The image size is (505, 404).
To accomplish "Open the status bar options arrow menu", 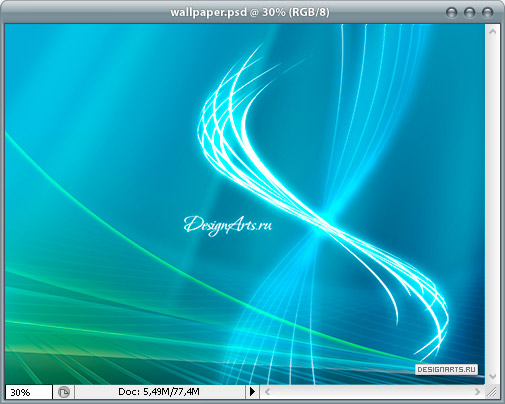I will pos(252,392).
